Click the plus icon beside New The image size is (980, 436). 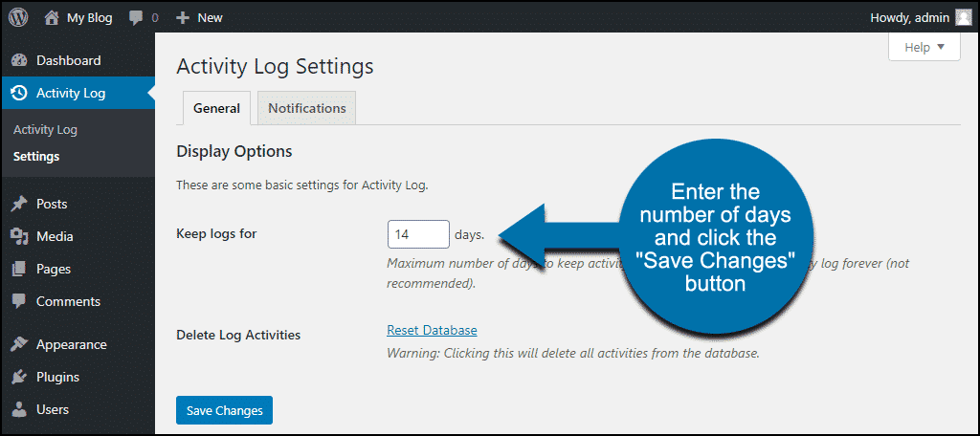click(183, 18)
